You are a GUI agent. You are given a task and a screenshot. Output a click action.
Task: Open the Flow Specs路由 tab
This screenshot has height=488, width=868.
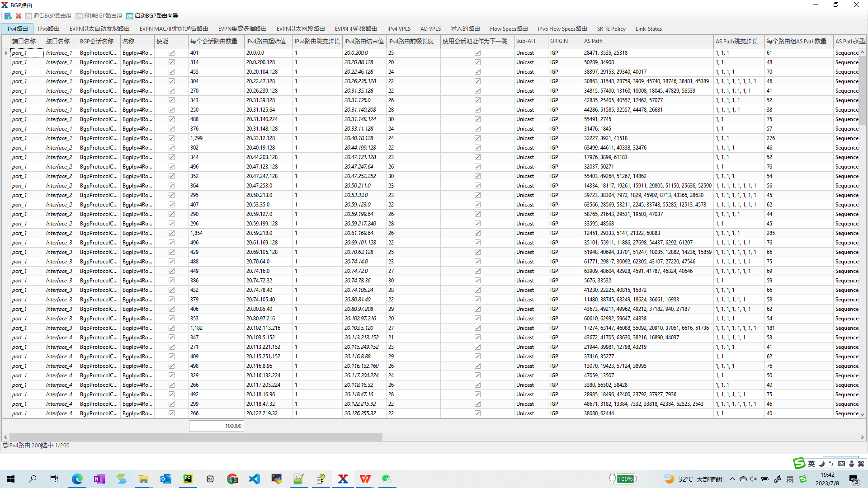[509, 28]
